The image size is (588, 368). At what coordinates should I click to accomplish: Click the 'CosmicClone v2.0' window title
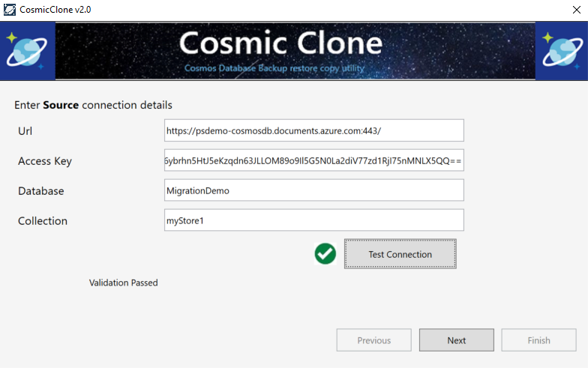[x=55, y=10]
